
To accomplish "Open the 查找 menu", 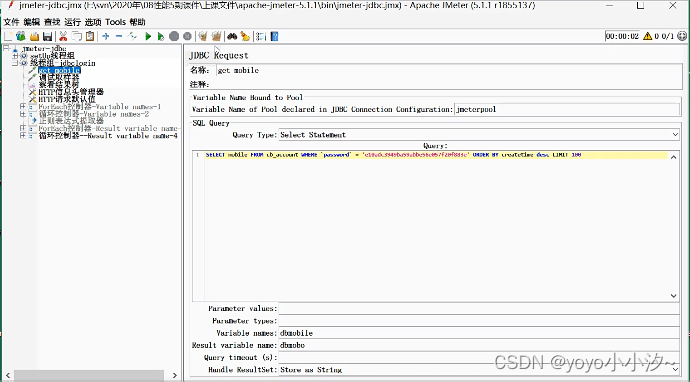I will coord(52,22).
